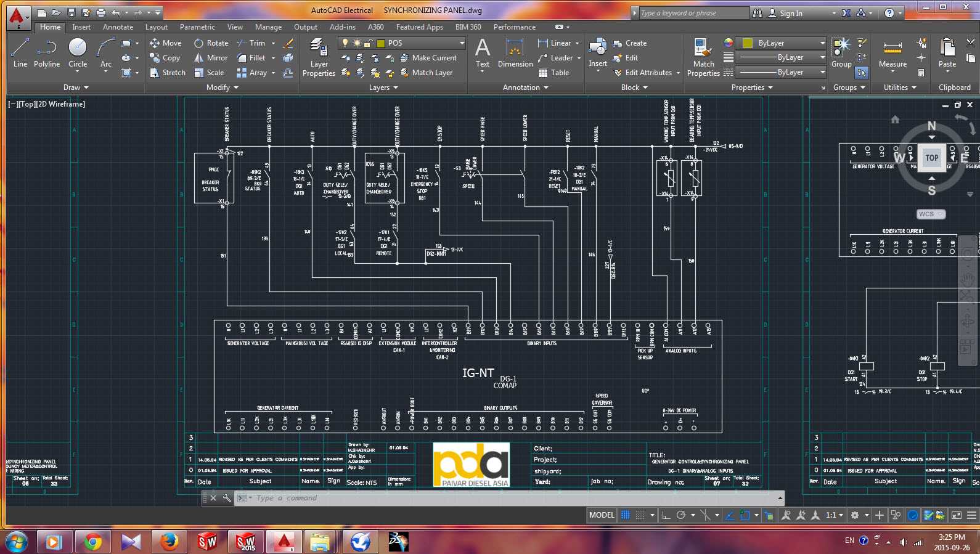Screen dimensions: 980x554
Task: Toggle snap mode in status bar
Action: (640, 515)
